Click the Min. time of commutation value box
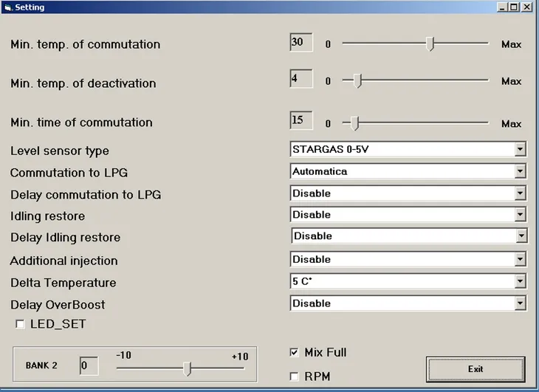 301,120
